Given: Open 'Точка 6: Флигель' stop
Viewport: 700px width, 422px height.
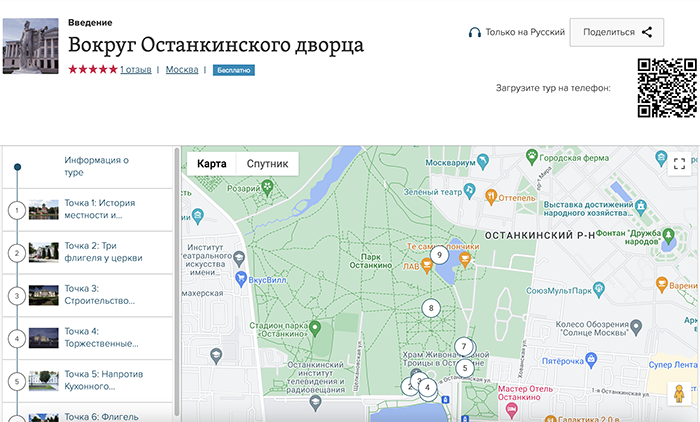Looking at the screenshot, I should tap(88, 413).
